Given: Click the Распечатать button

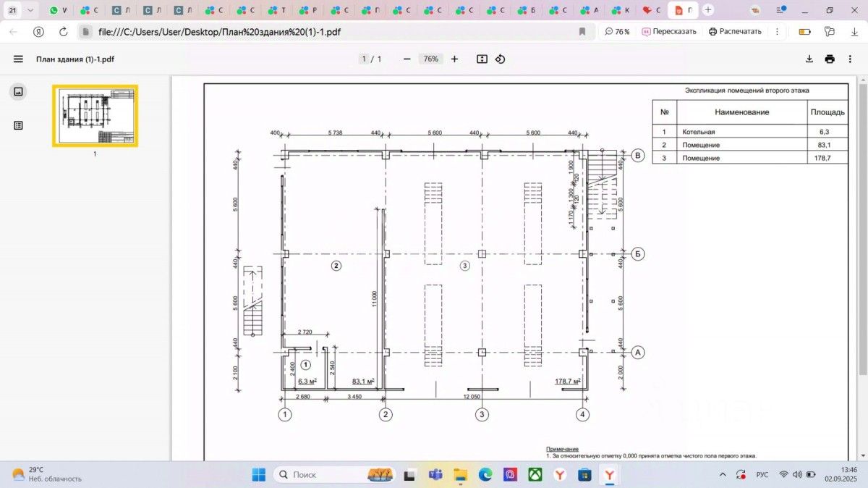Looking at the screenshot, I should pos(735,32).
